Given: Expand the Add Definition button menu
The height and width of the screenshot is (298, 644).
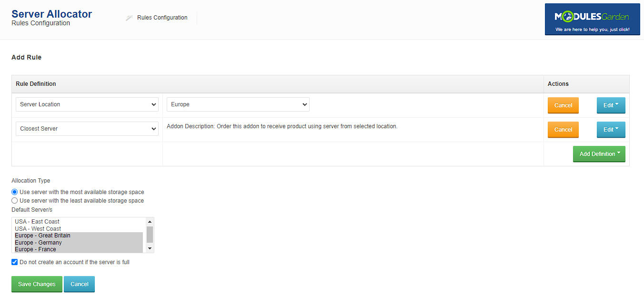Looking at the screenshot, I should click(x=599, y=154).
